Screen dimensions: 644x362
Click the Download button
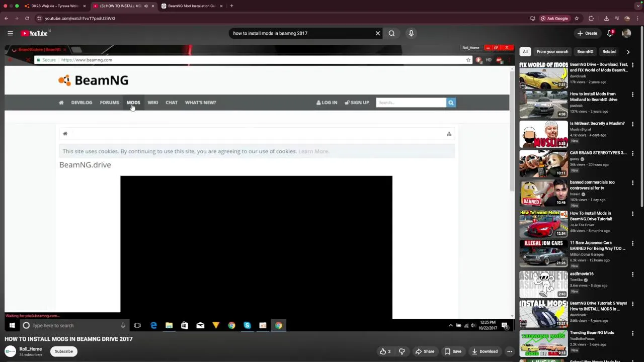click(485, 351)
